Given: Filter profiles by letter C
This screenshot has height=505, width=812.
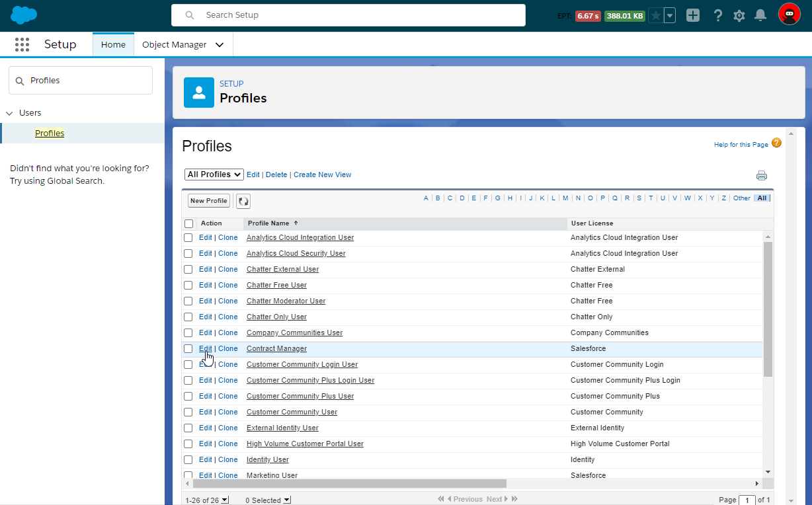Looking at the screenshot, I should click(x=450, y=198).
